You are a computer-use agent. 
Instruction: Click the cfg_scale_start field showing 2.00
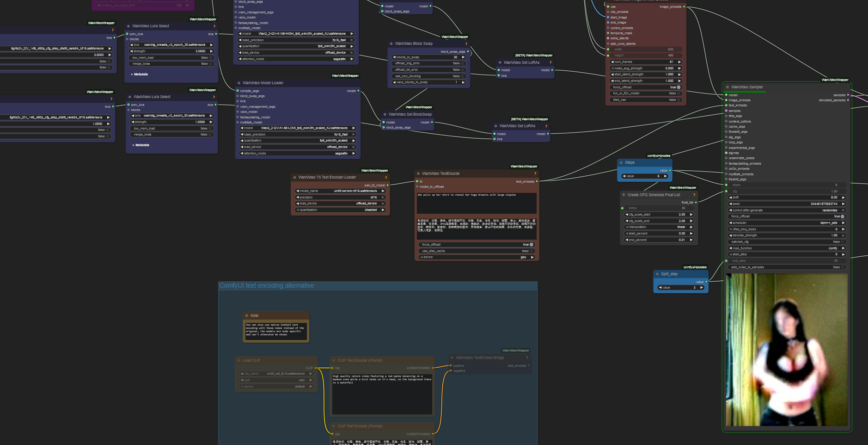(659, 215)
